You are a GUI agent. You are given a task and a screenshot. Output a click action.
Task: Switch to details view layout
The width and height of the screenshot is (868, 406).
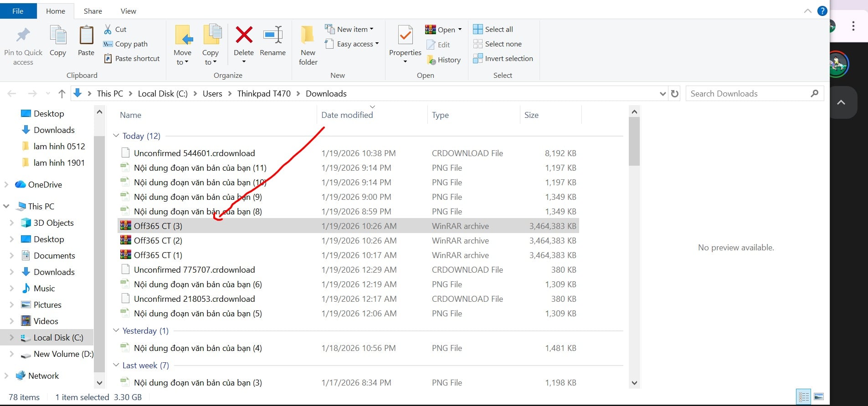coord(804,397)
